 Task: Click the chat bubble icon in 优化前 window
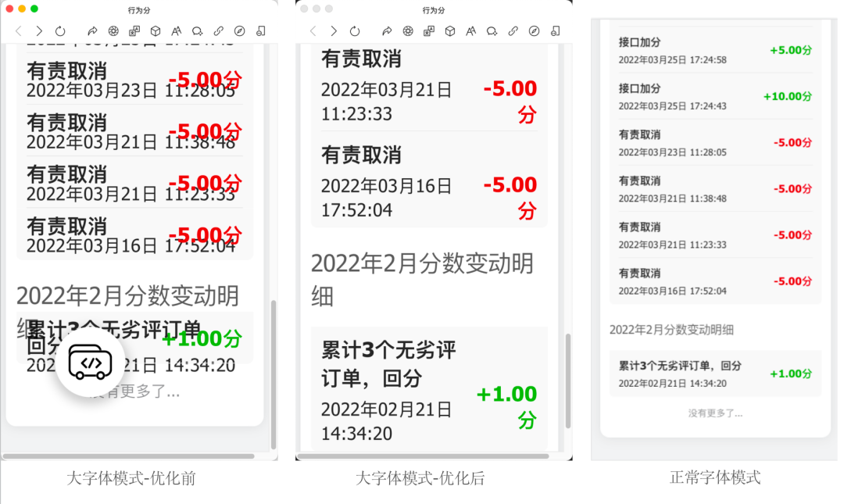point(198,31)
